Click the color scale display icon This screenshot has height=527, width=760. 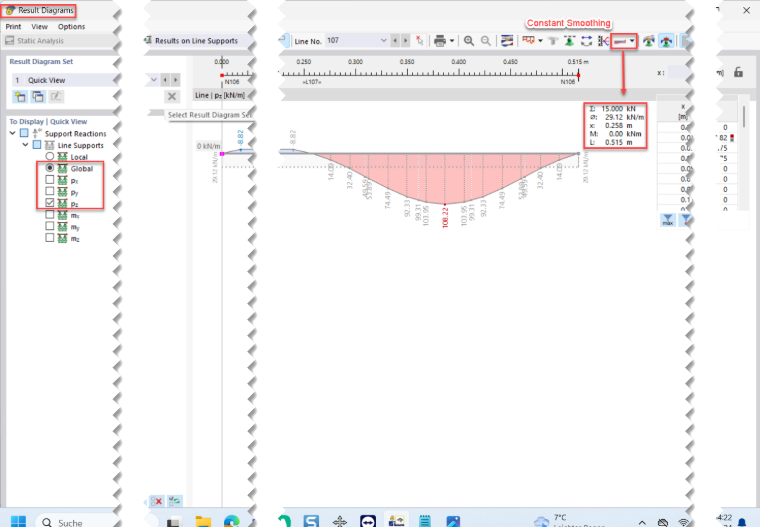point(507,41)
